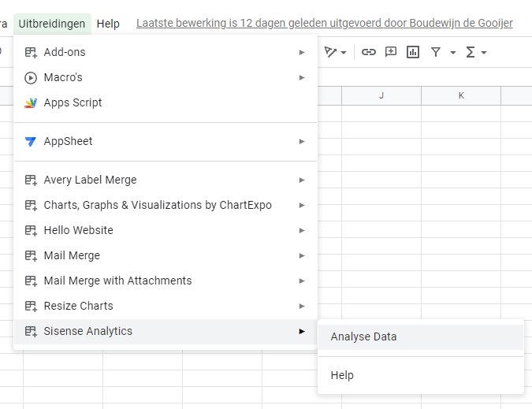The width and height of the screenshot is (532, 409).
Task: Expand the AppSheet submenu arrow
Action: point(302,141)
